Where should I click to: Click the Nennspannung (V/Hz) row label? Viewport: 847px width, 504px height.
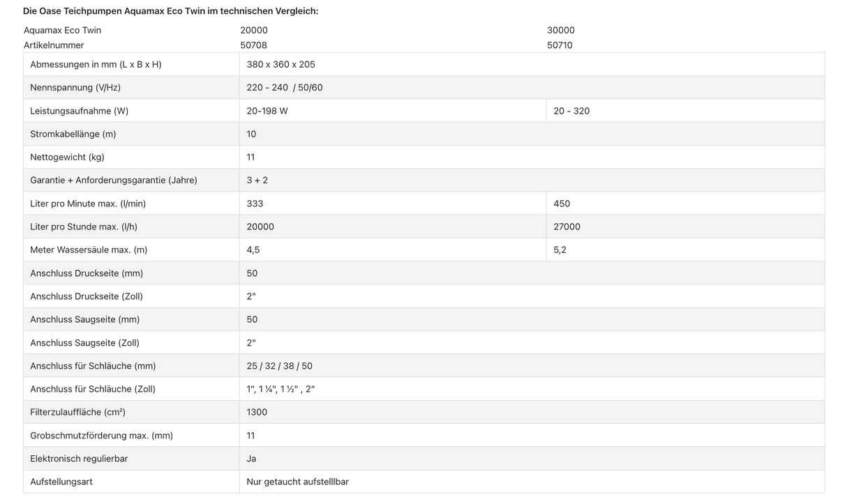pyautogui.click(x=75, y=87)
